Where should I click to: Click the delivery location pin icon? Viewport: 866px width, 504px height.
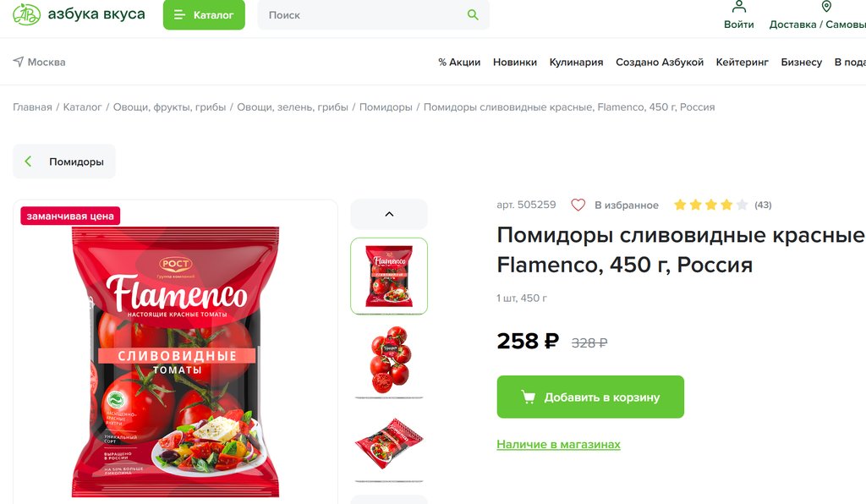tap(826, 7)
